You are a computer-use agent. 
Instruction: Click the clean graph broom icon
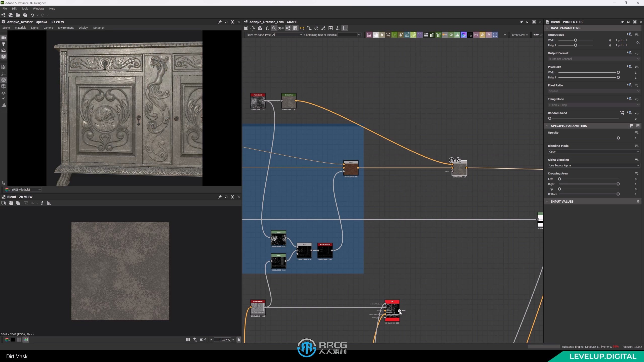coord(338,28)
